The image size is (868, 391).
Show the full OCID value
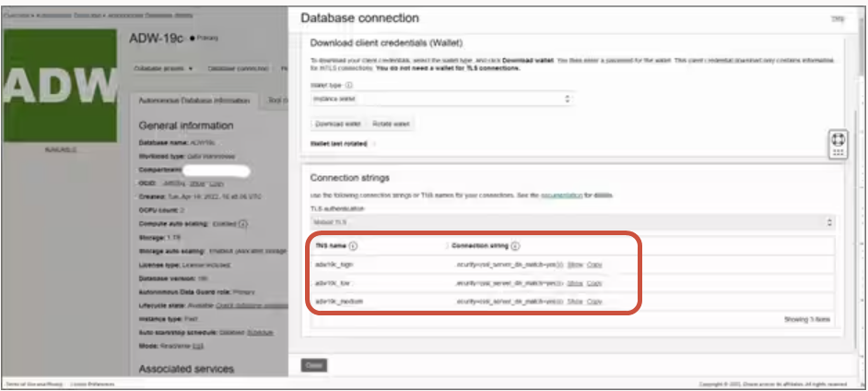tap(197, 184)
